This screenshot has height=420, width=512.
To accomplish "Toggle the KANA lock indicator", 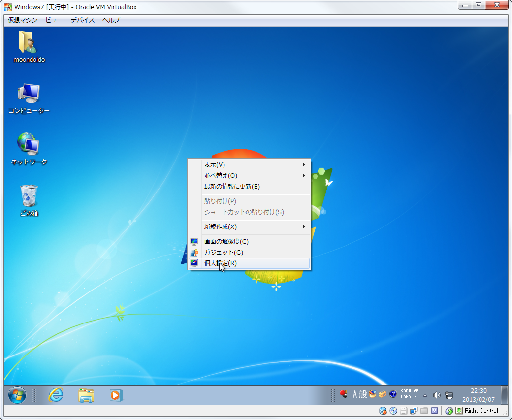I will 406,397.
